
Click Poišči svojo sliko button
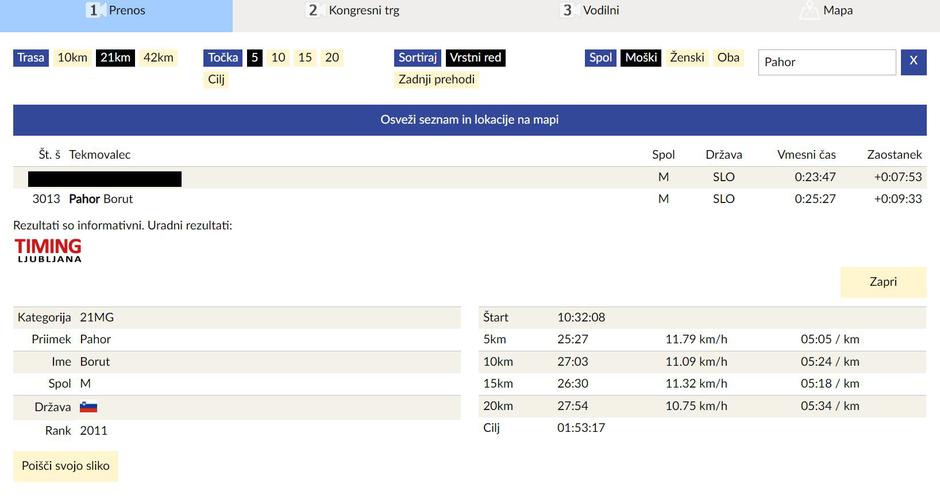pos(65,466)
